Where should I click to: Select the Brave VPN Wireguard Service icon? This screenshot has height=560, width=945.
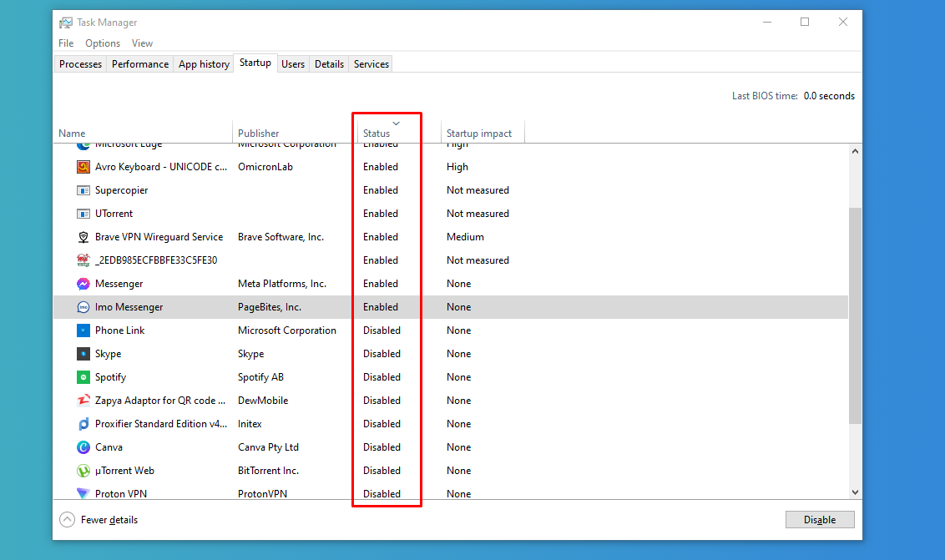pyautogui.click(x=83, y=237)
